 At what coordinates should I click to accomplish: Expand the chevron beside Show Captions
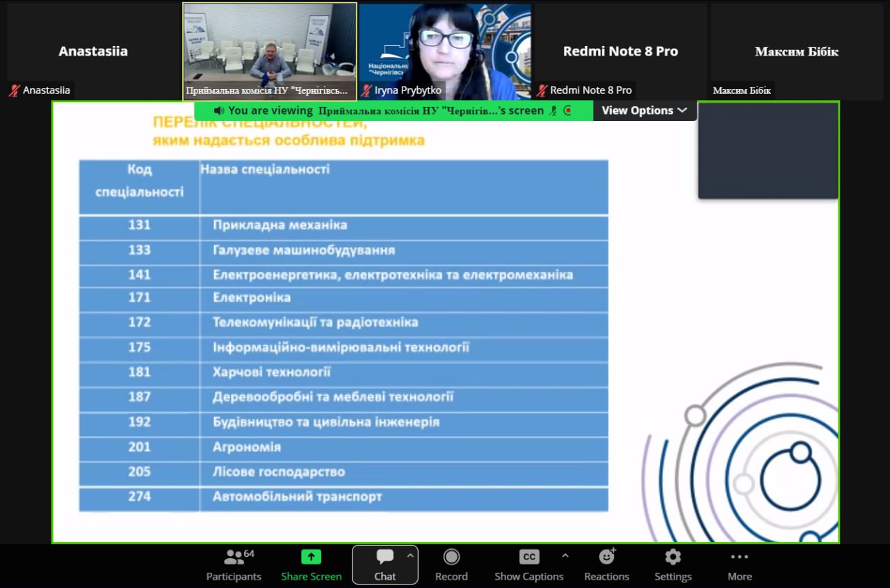(x=565, y=556)
